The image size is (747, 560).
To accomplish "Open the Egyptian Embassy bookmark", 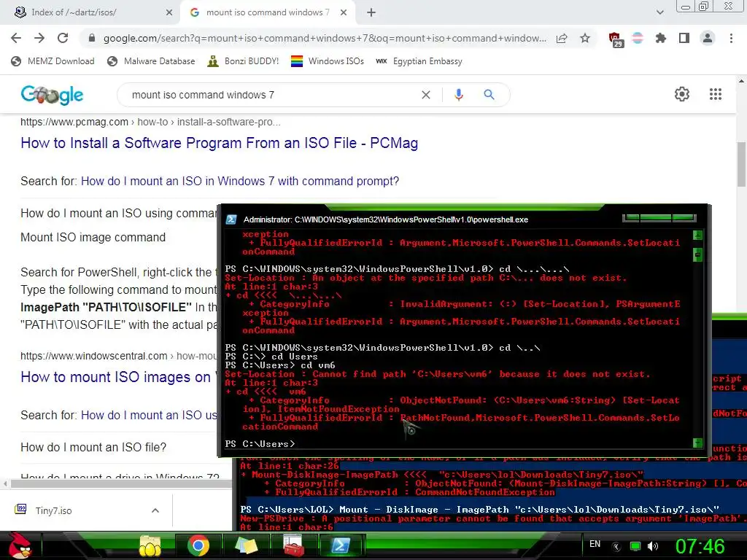I will click(x=419, y=61).
